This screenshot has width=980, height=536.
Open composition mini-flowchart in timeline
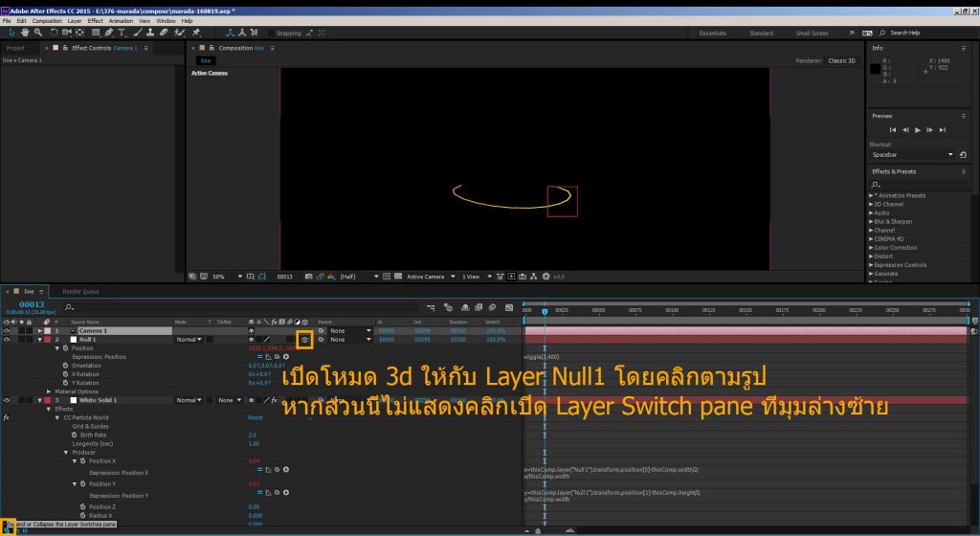pos(431,307)
